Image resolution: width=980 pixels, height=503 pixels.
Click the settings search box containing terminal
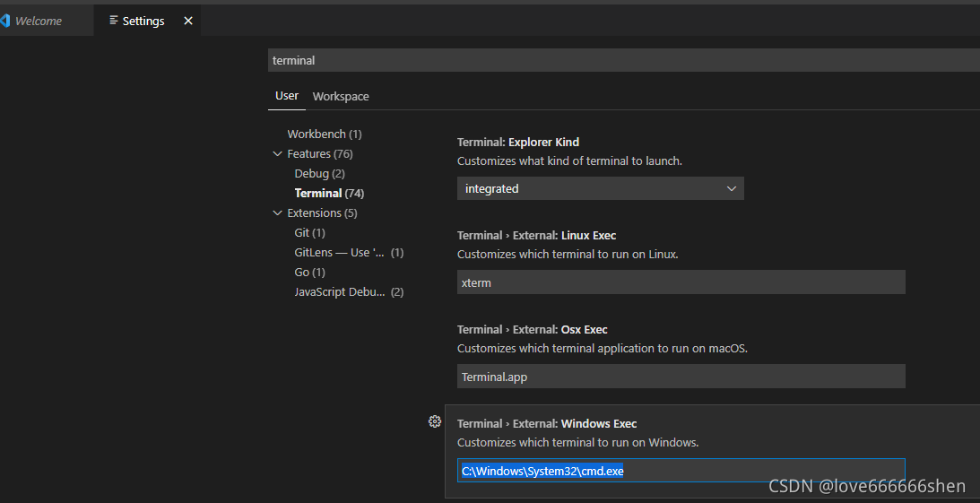tap(624, 61)
